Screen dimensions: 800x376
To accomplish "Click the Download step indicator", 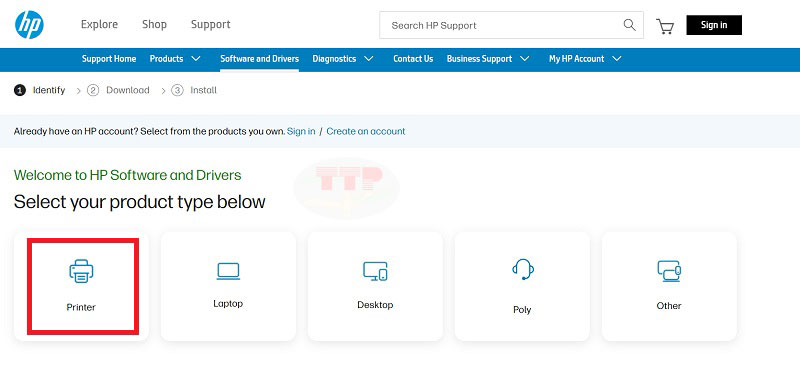I will (x=118, y=90).
